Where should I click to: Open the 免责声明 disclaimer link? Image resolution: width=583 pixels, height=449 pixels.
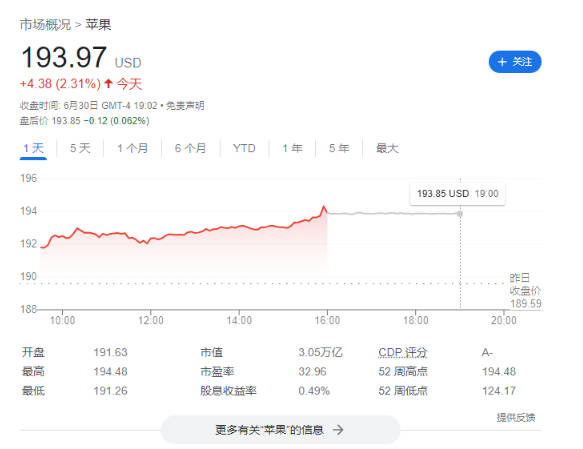pyautogui.click(x=185, y=106)
